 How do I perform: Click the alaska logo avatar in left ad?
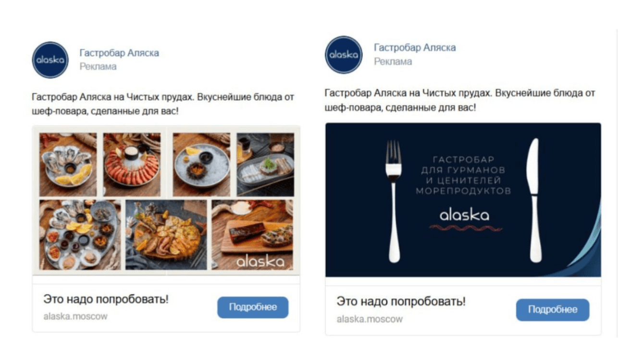click(x=50, y=60)
